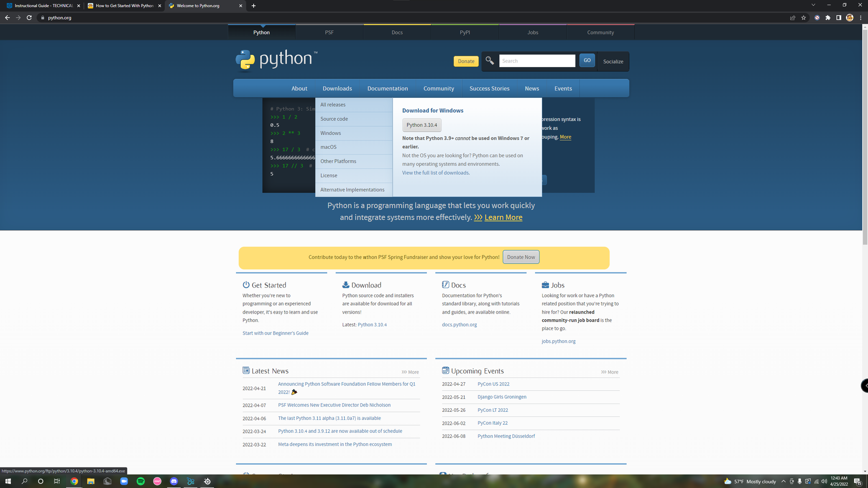Open the Chrome three-dot menu
Image resolution: width=868 pixels, height=488 pixels.
(861, 18)
